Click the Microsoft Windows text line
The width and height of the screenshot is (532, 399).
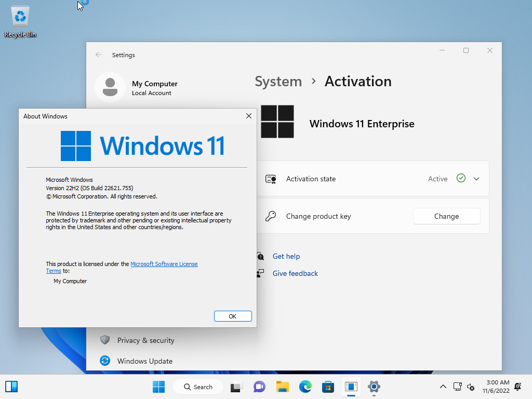pyautogui.click(x=69, y=180)
